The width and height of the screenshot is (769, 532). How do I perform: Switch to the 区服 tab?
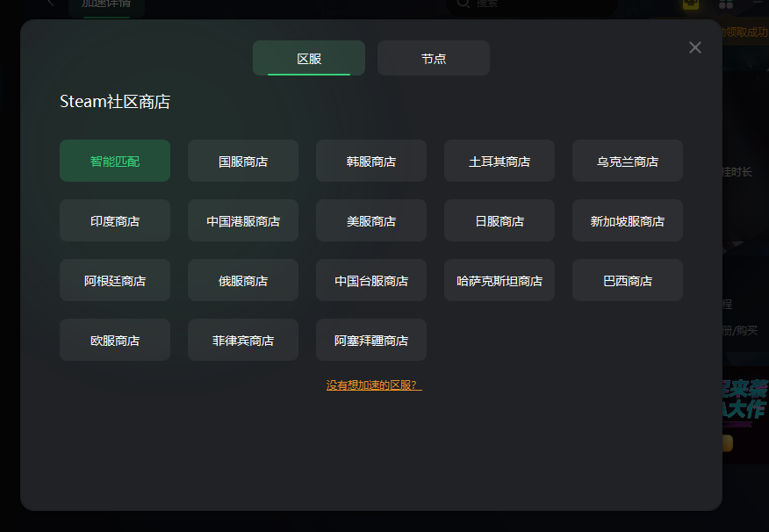coord(309,58)
